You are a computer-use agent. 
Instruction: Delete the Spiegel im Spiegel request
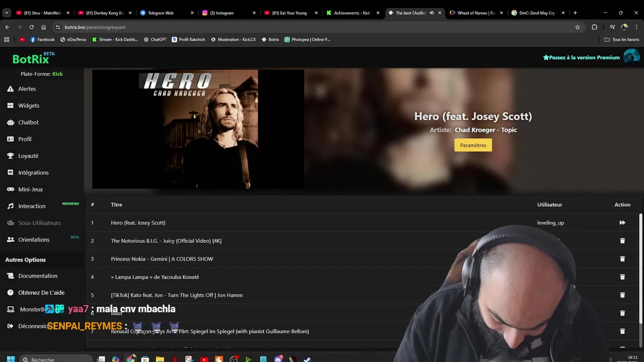tap(622, 331)
